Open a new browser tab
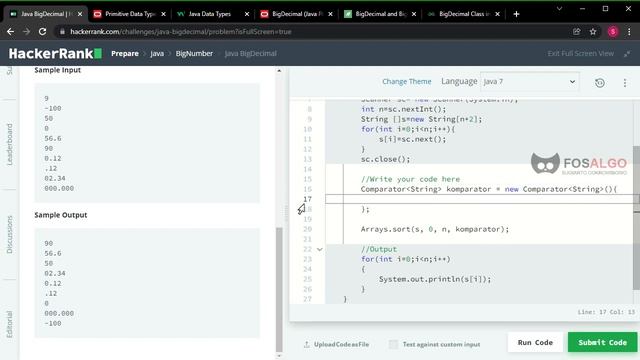 pos(516,14)
